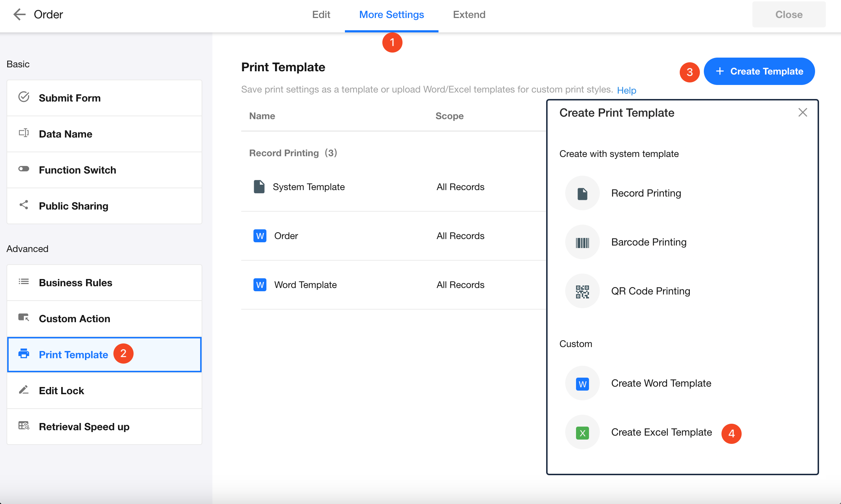Open the Custom Action section
This screenshot has width=841, height=504.
pyautogui.click(x=75, y=319)
